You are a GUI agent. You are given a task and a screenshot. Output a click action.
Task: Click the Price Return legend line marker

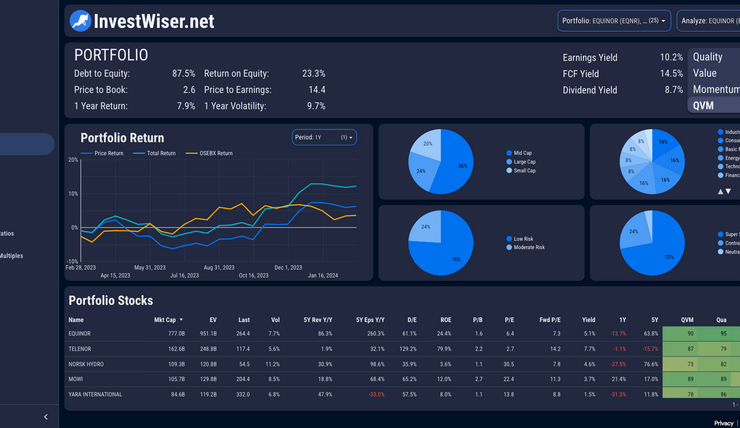(86, 153)
